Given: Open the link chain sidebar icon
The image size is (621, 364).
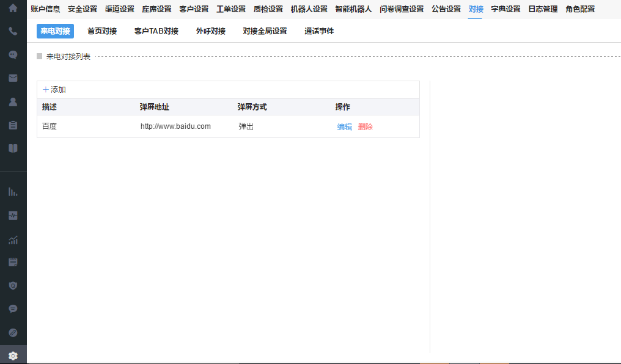Looking at the screenshot, I should (x=13, y=333).
